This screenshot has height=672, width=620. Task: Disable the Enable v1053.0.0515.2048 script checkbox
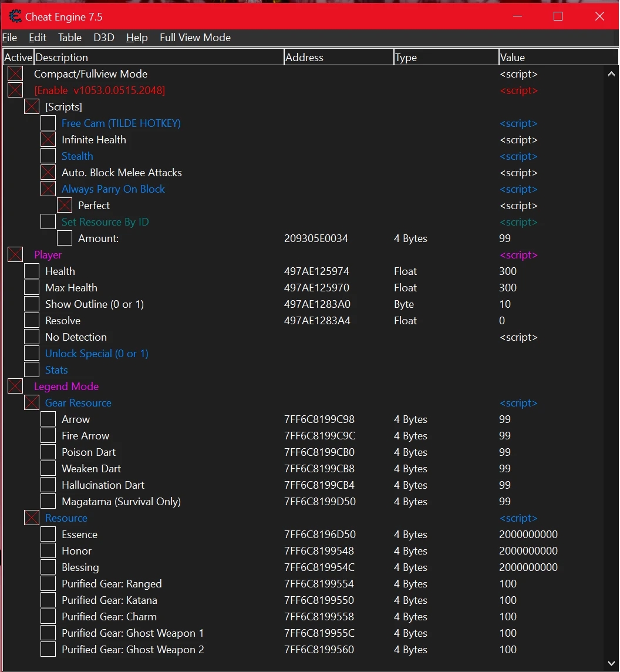coord(15,90)
